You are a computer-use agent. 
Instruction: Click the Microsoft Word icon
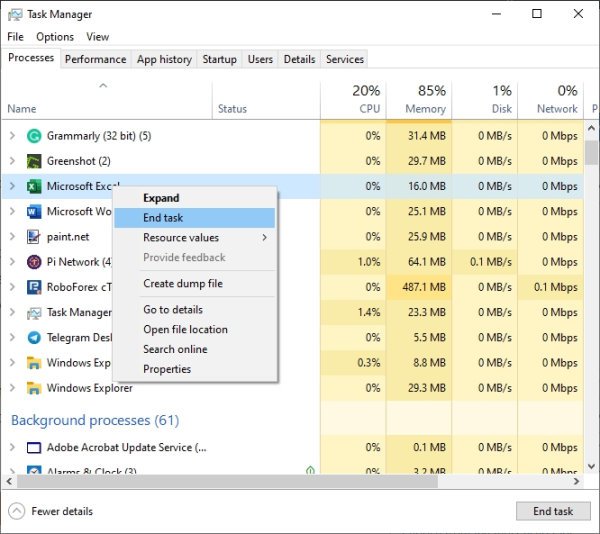click(33, 212)
